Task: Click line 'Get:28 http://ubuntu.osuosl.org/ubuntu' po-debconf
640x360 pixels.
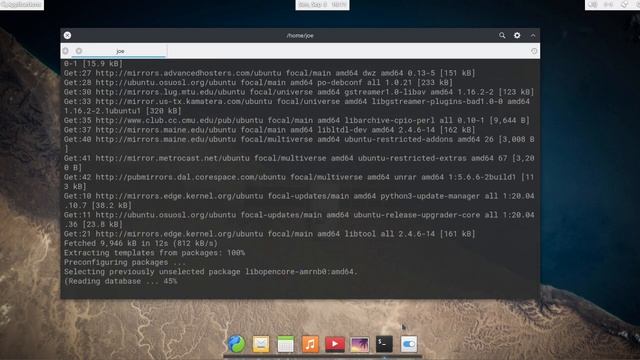Action: click(x=258, y=82)
